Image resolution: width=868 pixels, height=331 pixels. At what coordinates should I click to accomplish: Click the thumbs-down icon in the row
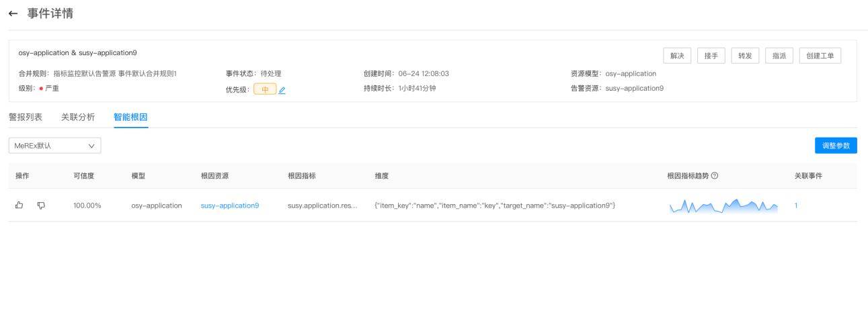tap(41, 205)
